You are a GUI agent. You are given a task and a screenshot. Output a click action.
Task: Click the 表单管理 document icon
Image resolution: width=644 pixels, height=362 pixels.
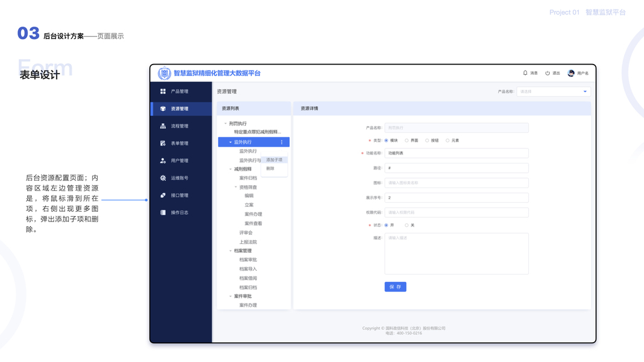coord(163,143)
